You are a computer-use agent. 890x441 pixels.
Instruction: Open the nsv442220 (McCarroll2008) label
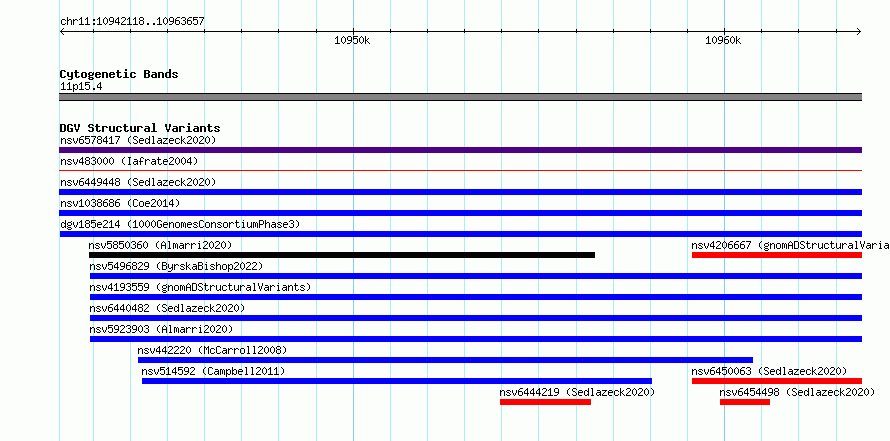[212, 350]
